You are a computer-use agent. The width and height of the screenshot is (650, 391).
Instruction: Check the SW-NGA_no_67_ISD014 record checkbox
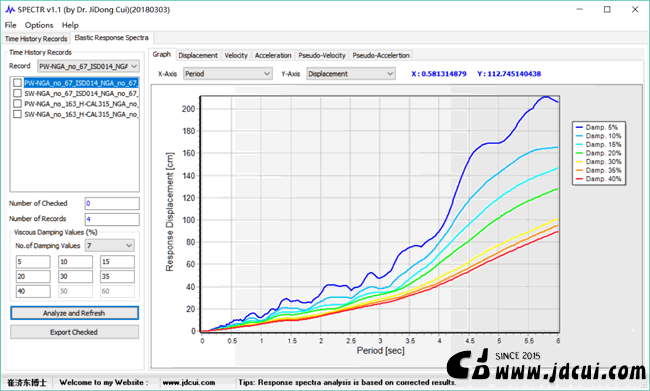coord(17,93)
